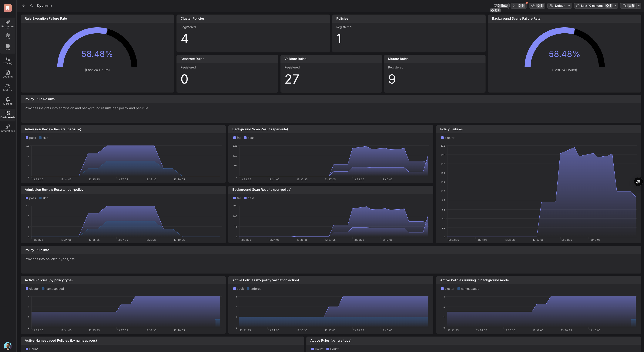Favorite the Kyverno dashboard with star
The image size is (644, 352).
click(x=32, y=6)
